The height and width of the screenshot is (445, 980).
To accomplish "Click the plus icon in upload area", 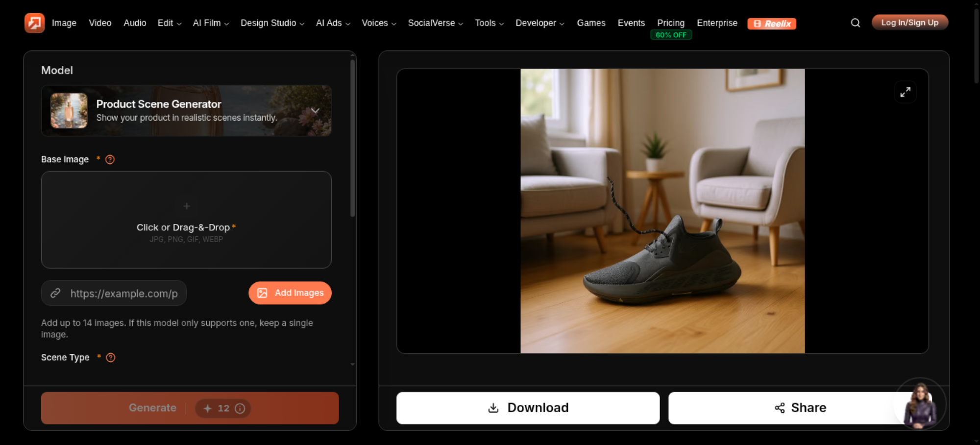I will (186, 206).
